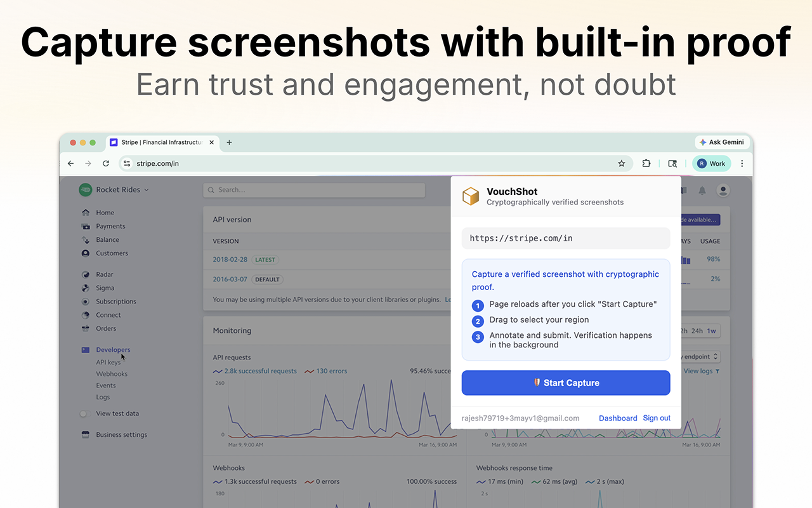Click the Home sidebar icon
The image size is (812, 508).
86,213
